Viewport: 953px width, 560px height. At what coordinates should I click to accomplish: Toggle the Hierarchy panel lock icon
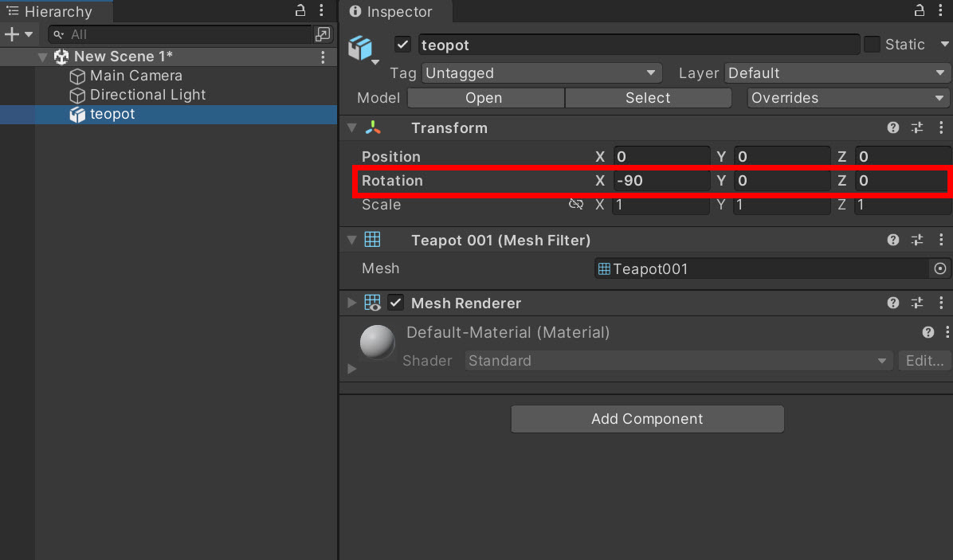point(300,10)
